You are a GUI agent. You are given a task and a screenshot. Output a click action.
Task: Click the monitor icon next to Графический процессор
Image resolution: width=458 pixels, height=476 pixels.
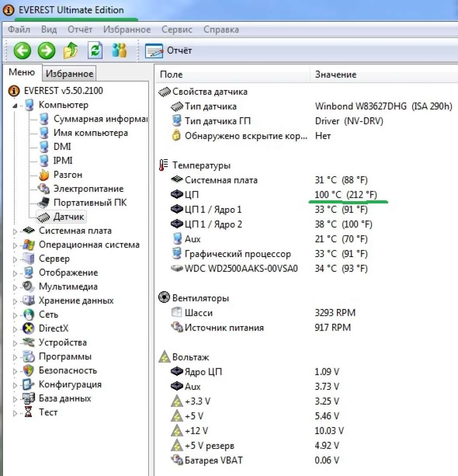pyautogui.click(x=176, y=254)
